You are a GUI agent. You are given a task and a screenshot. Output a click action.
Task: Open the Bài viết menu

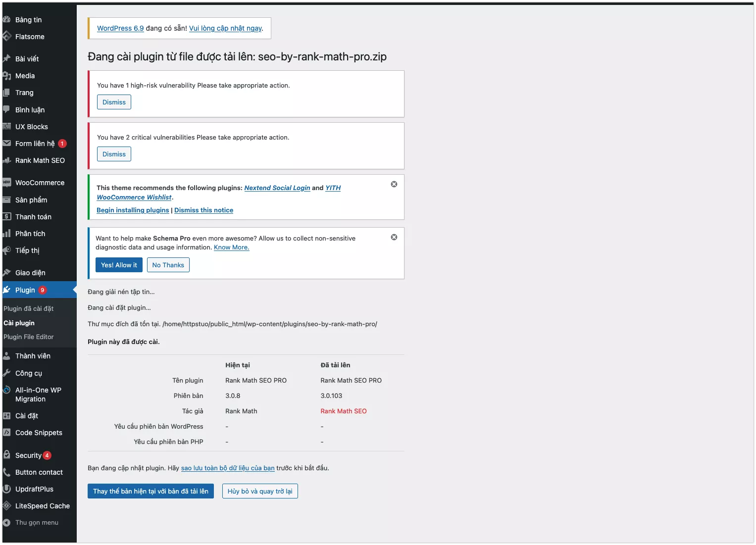[x=27, y=58]
